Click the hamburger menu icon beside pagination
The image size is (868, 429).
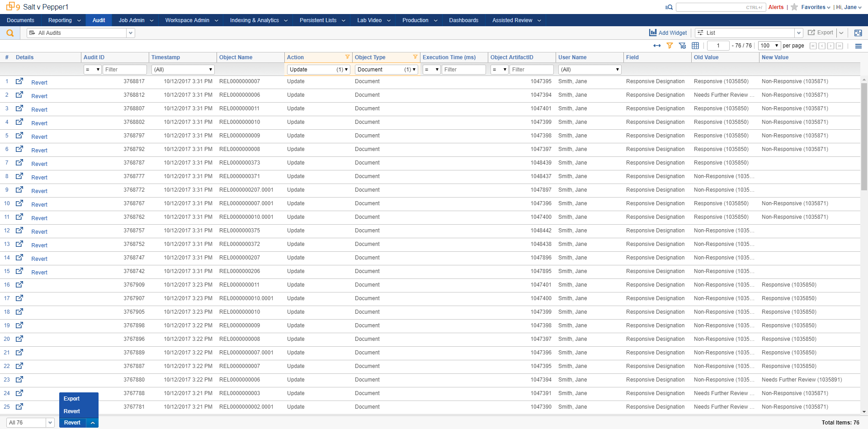(x=858, y=46)
